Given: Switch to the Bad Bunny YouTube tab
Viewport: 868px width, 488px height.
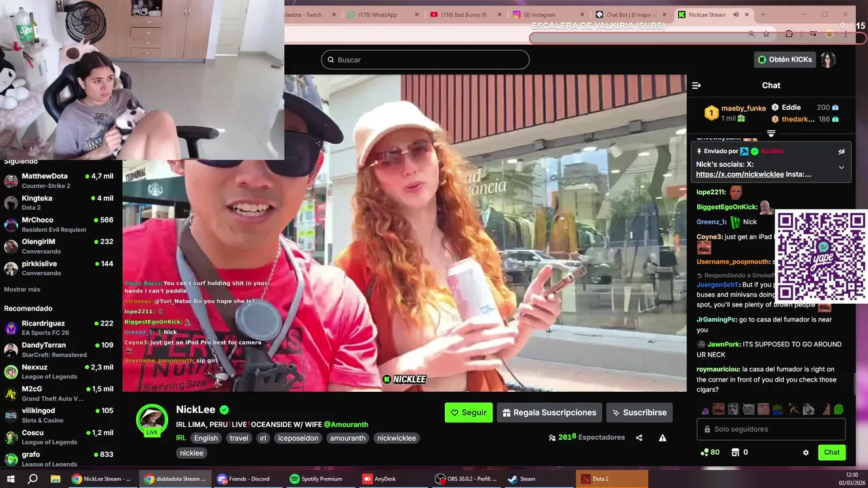Looking at the screenshot, I should 465,14.
